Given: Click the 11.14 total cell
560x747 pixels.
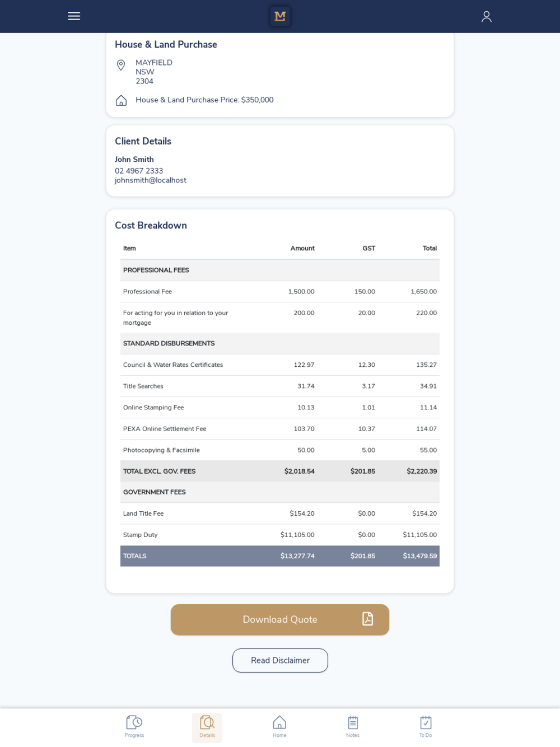Looking at the screenshot, I should pos(428,407).
